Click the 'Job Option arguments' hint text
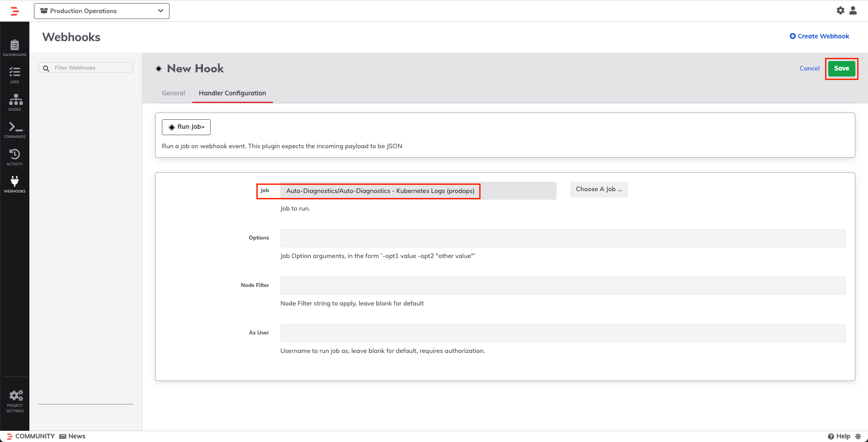Screen dimensions: 868x442 (x=377, y=256)
